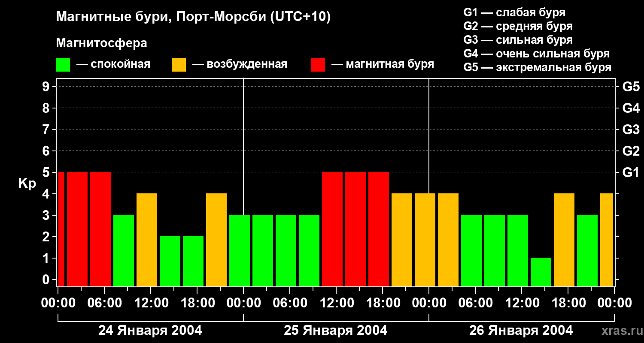Click the red bar above 06:00 on 24 Января
The height and width of the screenshot is (343, 644).
[100, 229]
